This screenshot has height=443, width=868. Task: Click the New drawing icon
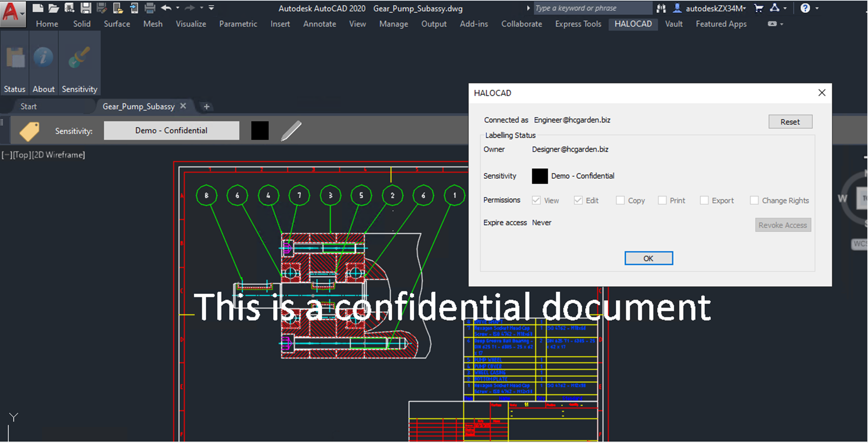(x=37, y=8)
